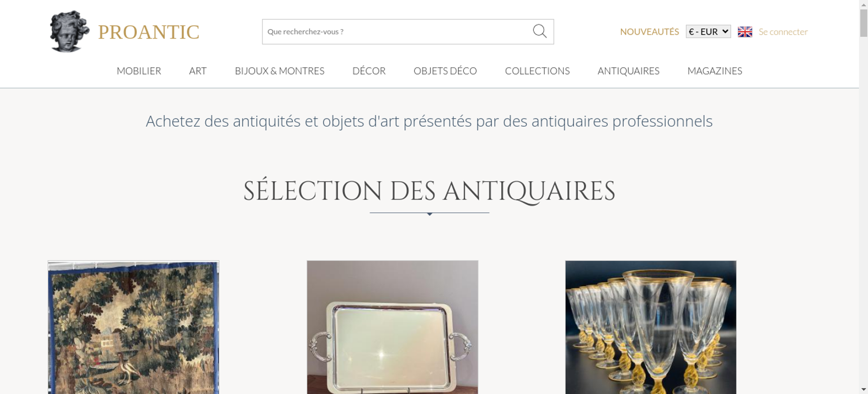This screenshot has width=868, height=394.
Task: Open the € - EUR currency dropdown
Action: click(708, 32)
